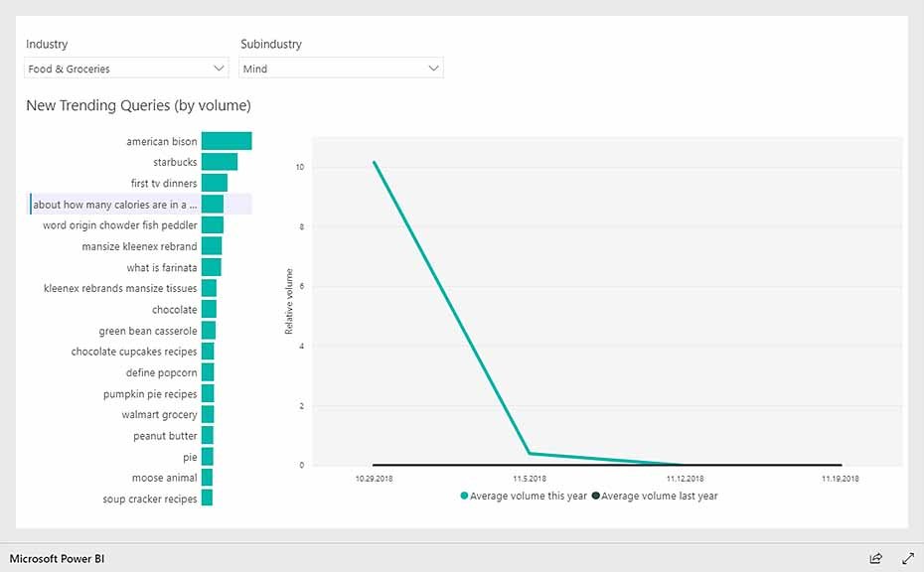Click the share icon in footer
The width and height of the screenshot is (924, 572).
pyautogui.click(x=875, y=558)
